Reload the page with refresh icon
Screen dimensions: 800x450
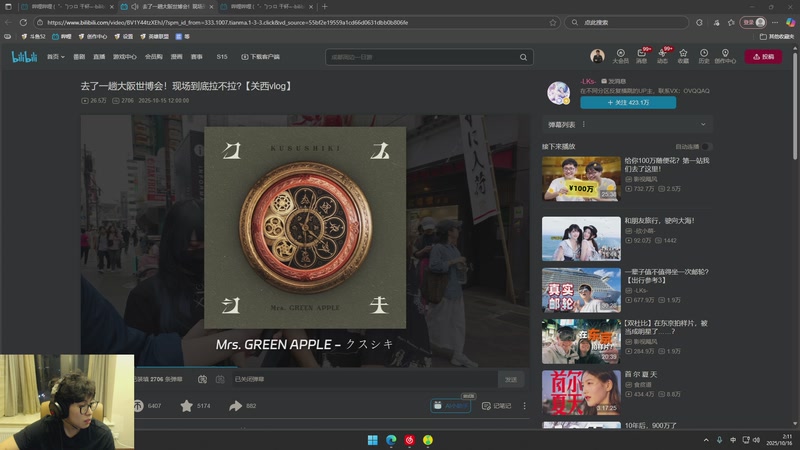click(x=23, y=22)
